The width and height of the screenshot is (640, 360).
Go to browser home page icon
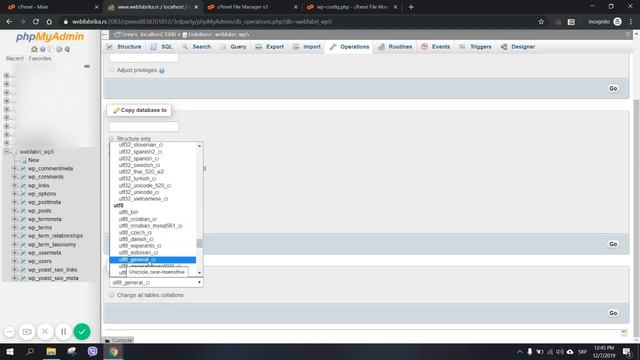coord(49,22)
